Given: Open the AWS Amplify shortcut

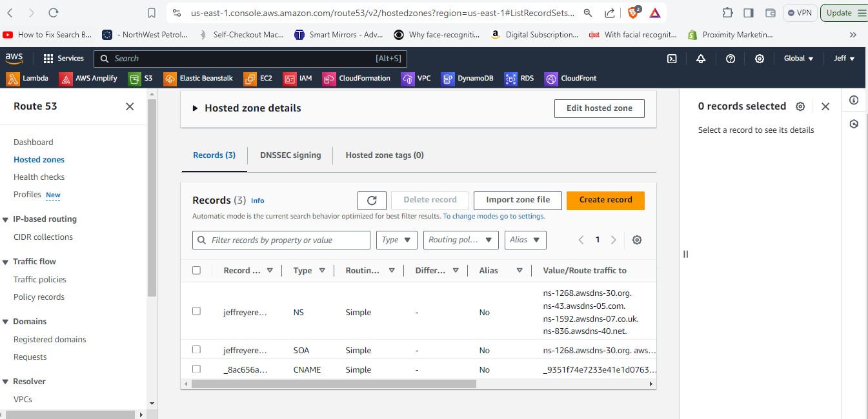Looking at the screenshot, I should 88,79.
